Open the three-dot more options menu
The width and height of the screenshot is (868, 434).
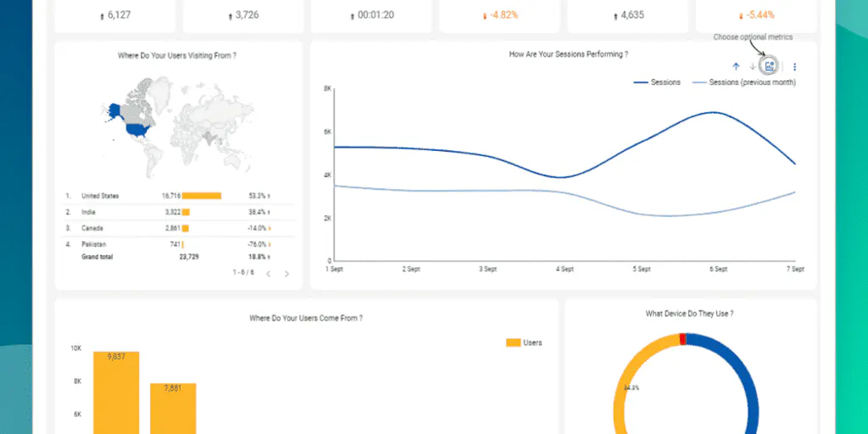pos(795,67)
